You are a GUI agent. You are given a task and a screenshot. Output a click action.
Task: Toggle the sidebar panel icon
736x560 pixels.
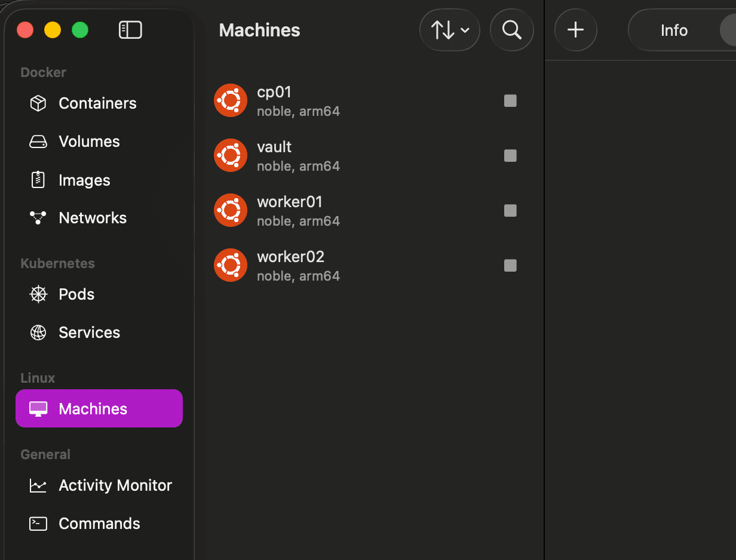pos(130,30)
